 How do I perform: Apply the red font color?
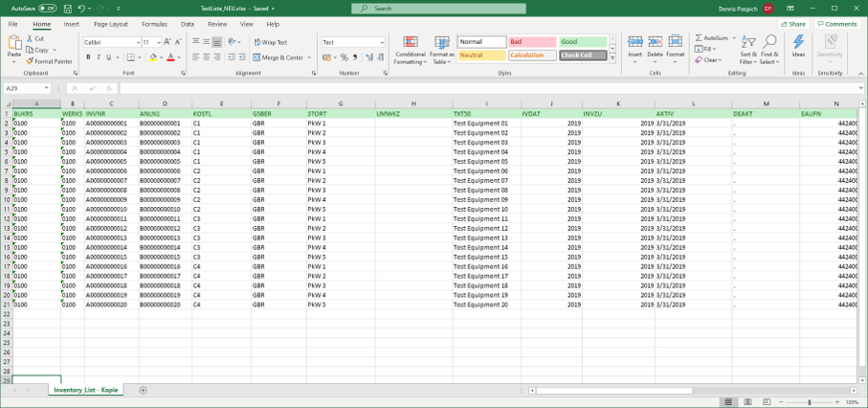pyautogui.click(x=170, y=57)
